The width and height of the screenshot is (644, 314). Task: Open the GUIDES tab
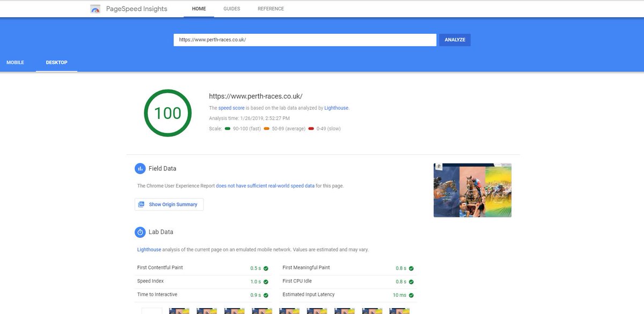point(232,9)
